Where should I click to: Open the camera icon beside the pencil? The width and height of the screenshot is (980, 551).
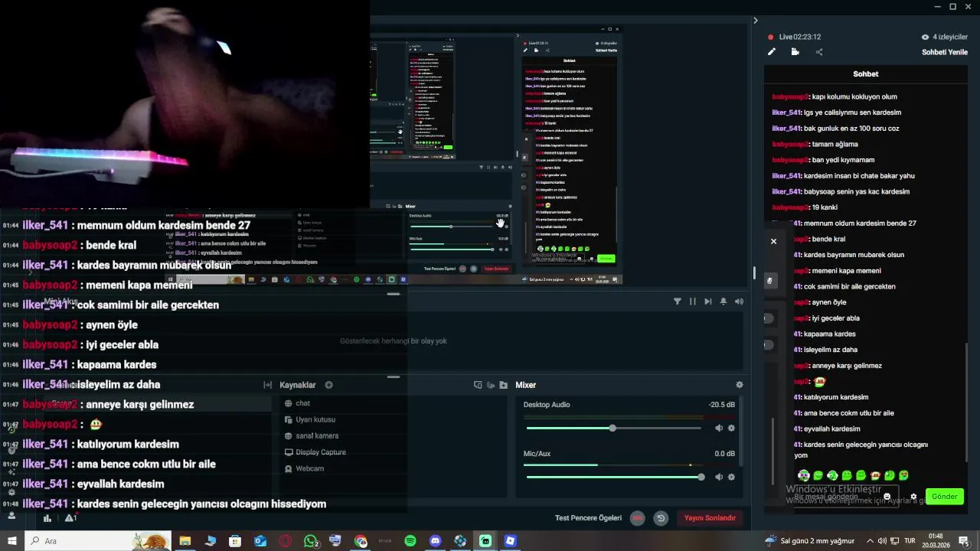click(795, 52)
